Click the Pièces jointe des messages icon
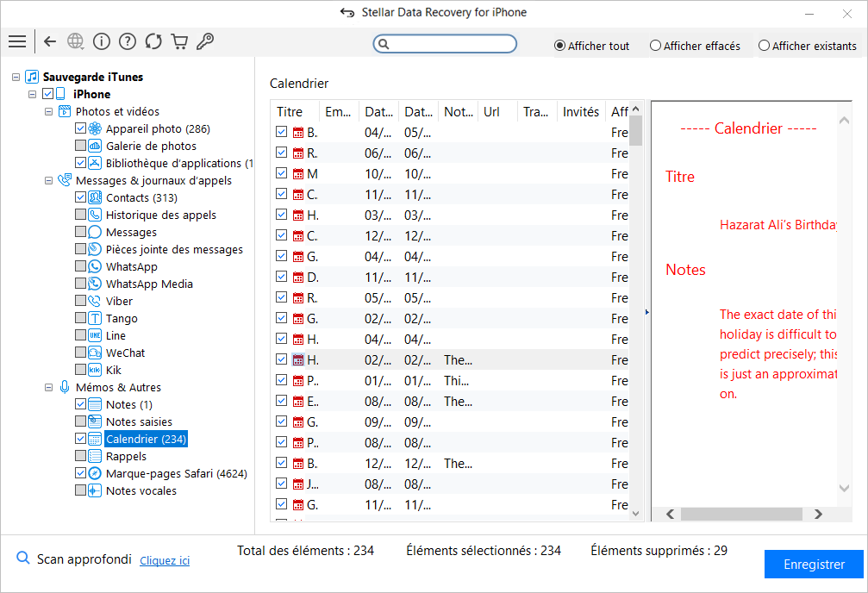Screen dimensions: 868x593 95,249
